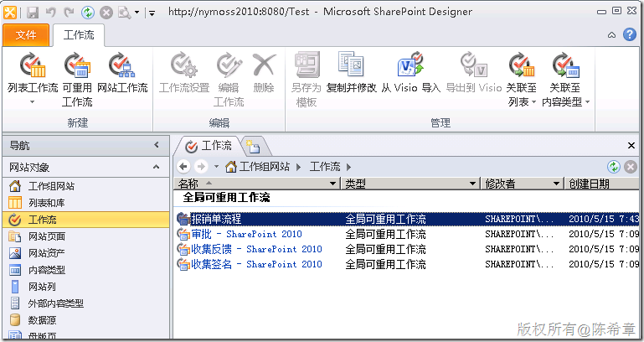Image resolution: width=644 pixels, height=342 pixels.
Task: Open the 名称 column filter dropdown
Action: click(x=333, y=184)
